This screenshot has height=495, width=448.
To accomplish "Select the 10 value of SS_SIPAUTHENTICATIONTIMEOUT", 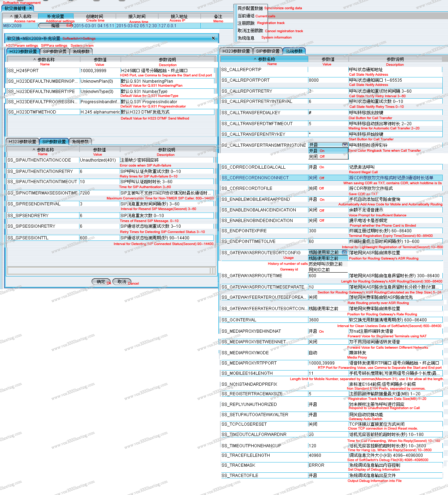I will (x=99, y=182).
